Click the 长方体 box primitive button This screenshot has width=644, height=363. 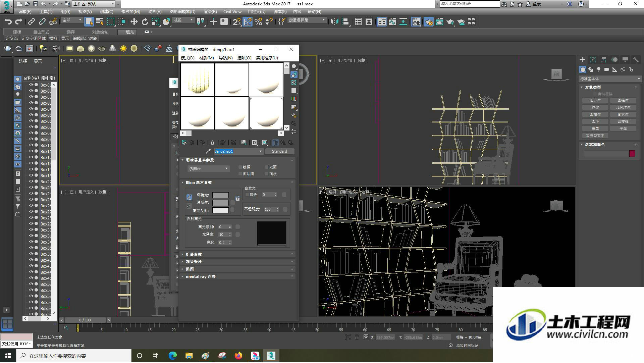pos(595,100)
